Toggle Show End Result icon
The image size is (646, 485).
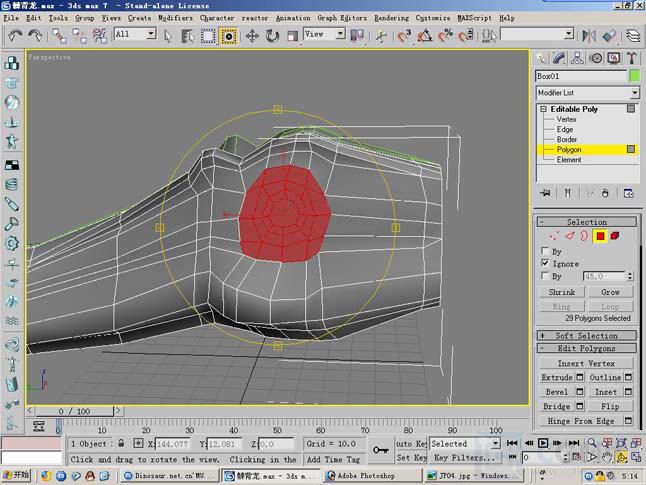(567, 193)
